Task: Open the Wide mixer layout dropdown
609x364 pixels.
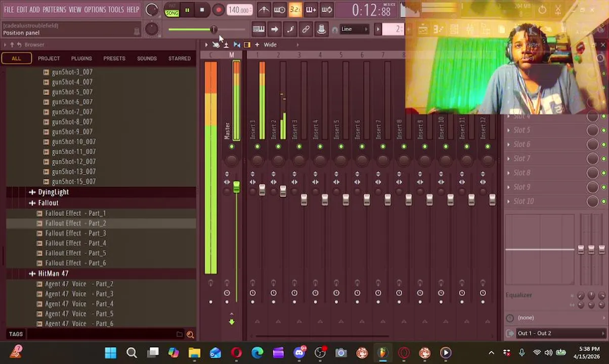Action: pyautogui.click(x=270, y=45)
